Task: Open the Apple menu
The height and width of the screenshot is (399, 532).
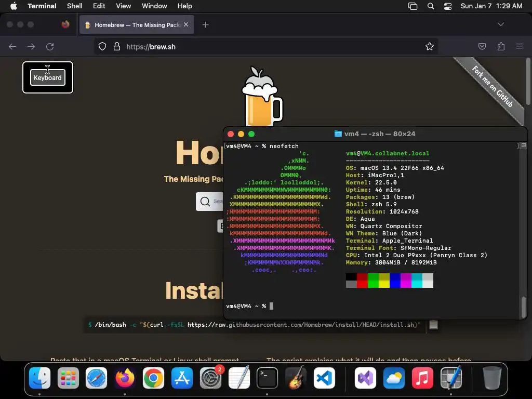Action: 14,6
